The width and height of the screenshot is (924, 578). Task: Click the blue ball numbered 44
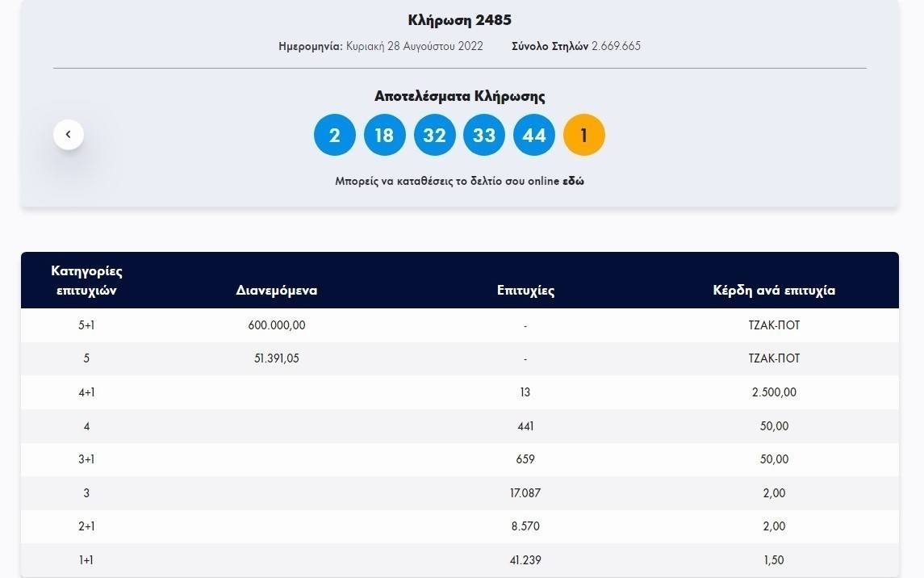534,135
